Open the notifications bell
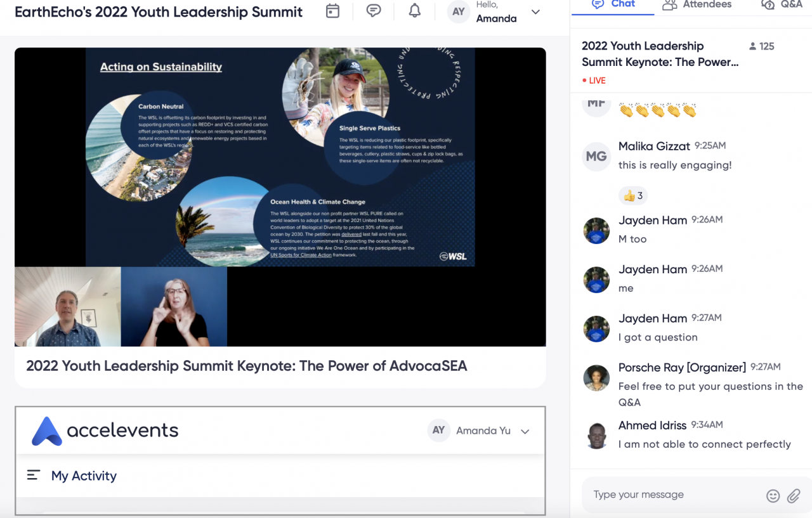 [x=414, y=11]
